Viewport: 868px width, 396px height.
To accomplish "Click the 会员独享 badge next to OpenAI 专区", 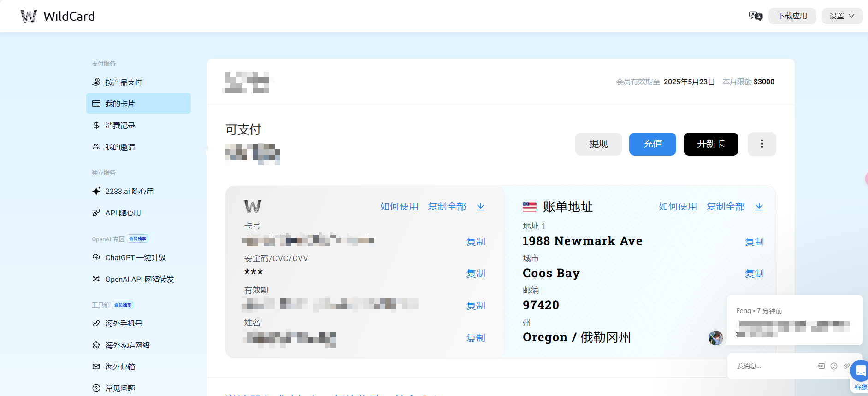I will click(137, 239).
